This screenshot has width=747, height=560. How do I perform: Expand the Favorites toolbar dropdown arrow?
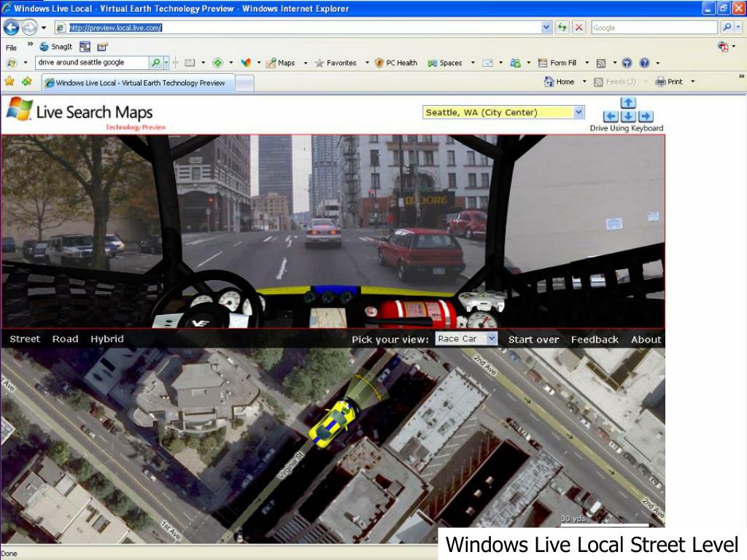point(367,63)
